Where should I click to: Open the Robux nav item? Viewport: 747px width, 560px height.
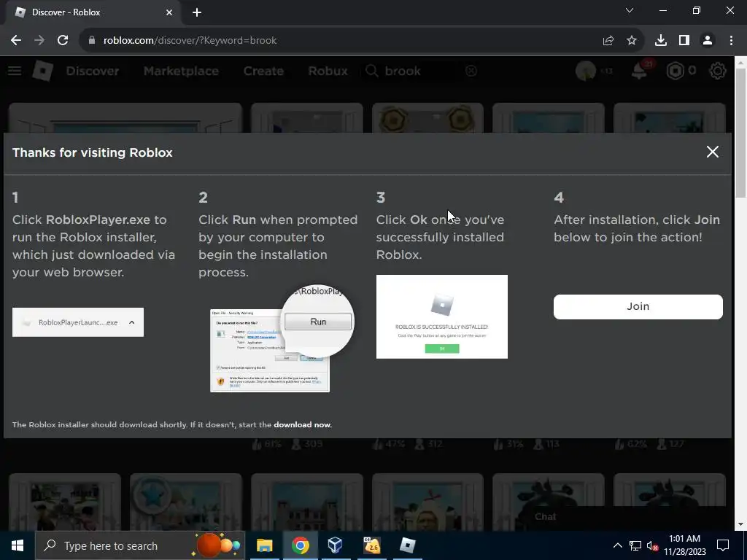(x=328, y=71)
